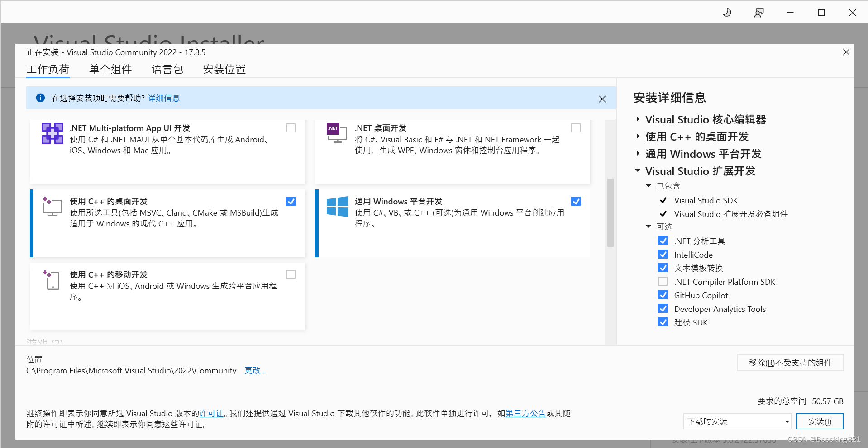Collapse the 已包含 section

pyautogui.click(x=649, y=186)
